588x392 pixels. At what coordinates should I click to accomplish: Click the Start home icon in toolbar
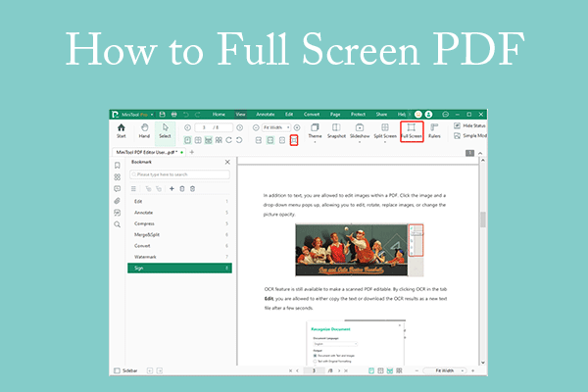point(122,130)
